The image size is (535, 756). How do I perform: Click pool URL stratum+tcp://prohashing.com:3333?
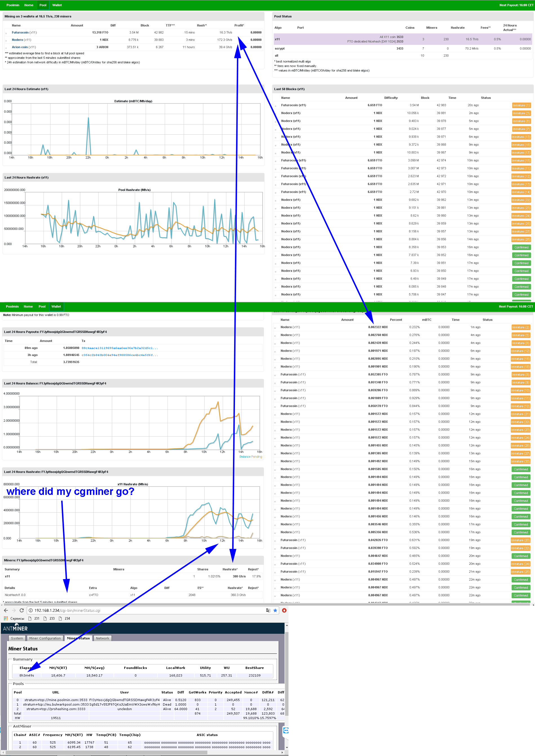point(56,709)
